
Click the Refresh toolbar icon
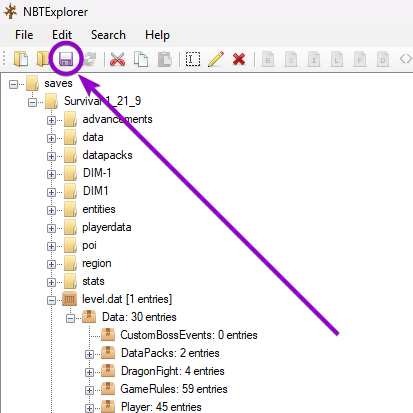pos(89,59)
